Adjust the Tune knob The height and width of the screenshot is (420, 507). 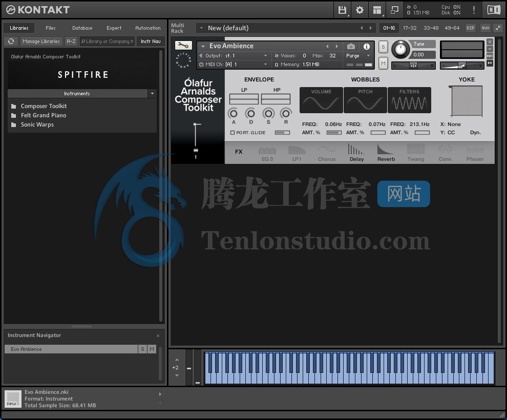(400, 50)
